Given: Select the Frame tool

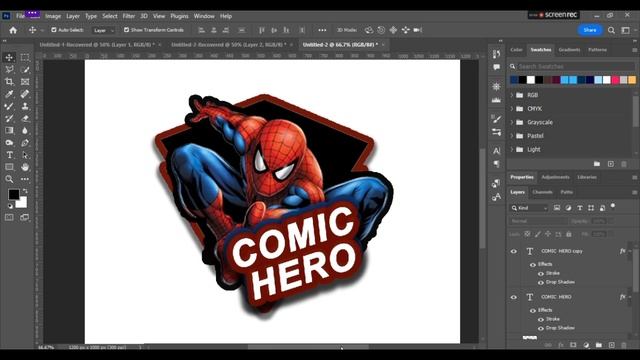Looking at the screenshot, I should (25, 82).
